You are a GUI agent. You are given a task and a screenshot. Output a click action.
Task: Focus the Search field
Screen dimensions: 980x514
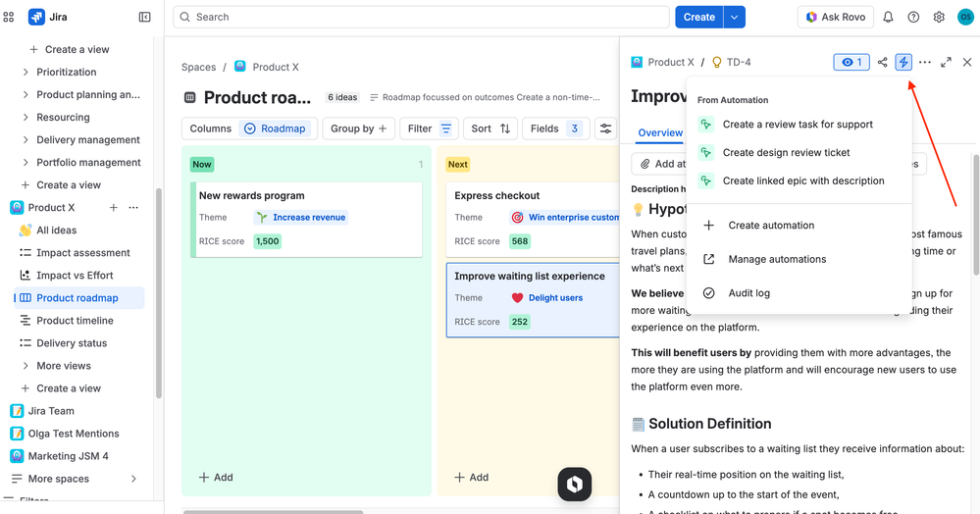(421, 17)
